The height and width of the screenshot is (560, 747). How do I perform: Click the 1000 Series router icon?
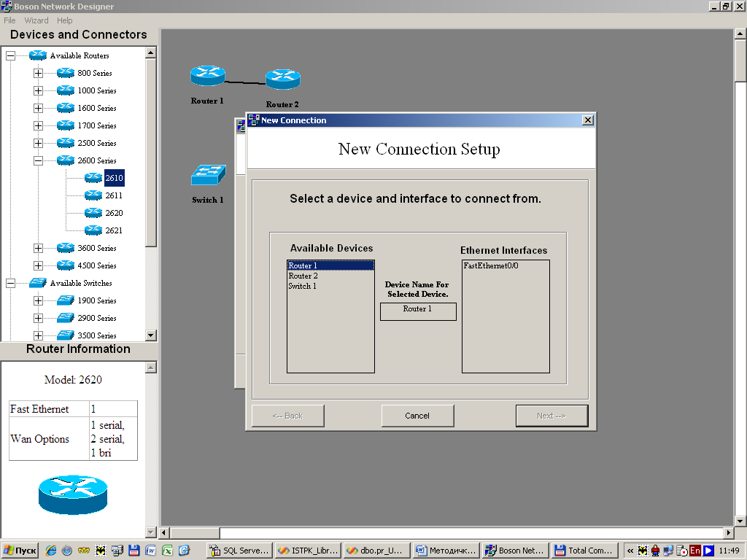click(65, 90)
